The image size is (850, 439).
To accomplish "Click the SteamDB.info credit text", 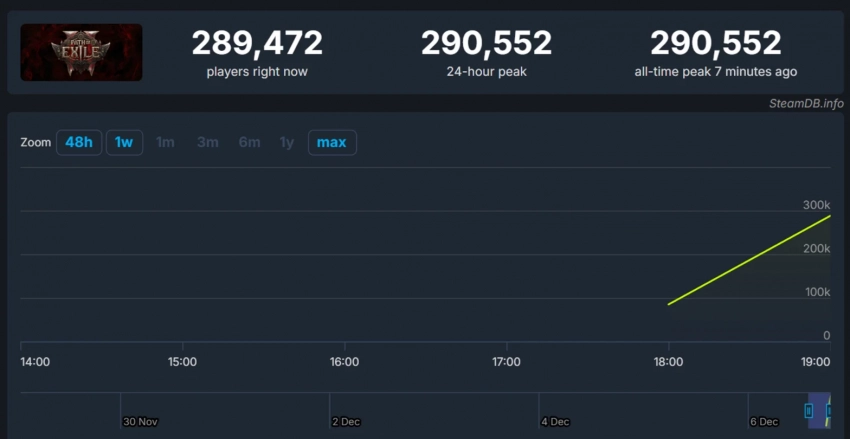I will point(806,103).
